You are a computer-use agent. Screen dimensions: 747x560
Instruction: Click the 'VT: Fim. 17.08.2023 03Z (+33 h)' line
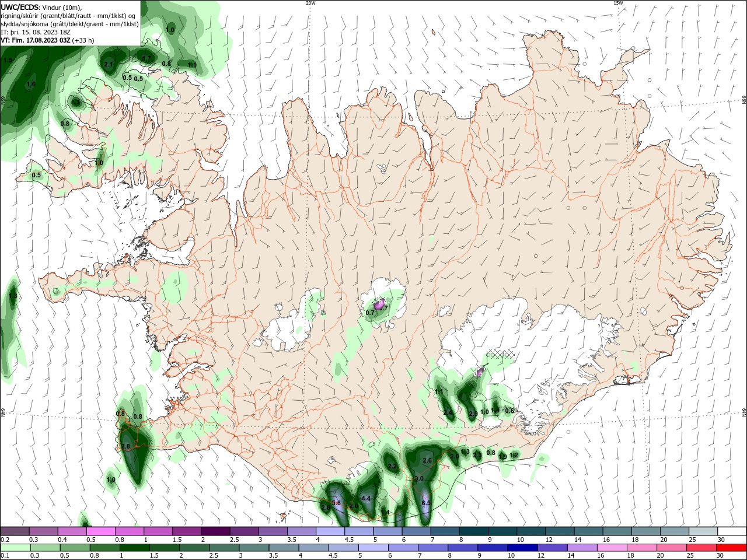[x=48, y=40]
